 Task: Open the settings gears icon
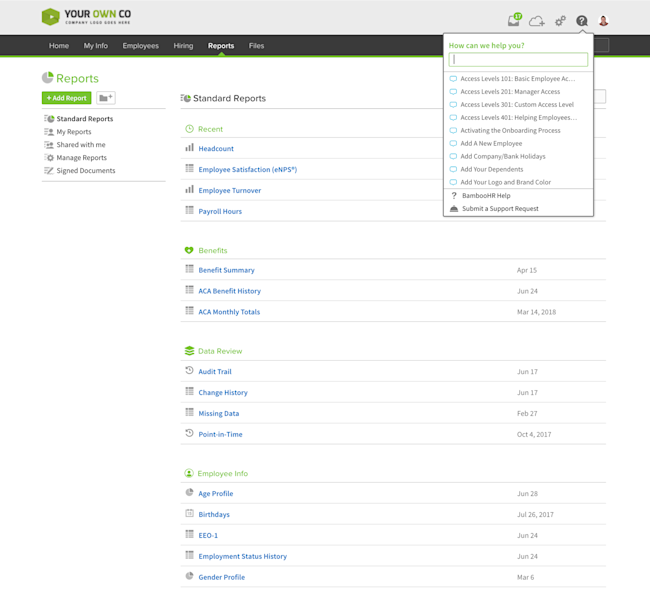[560, 21]
